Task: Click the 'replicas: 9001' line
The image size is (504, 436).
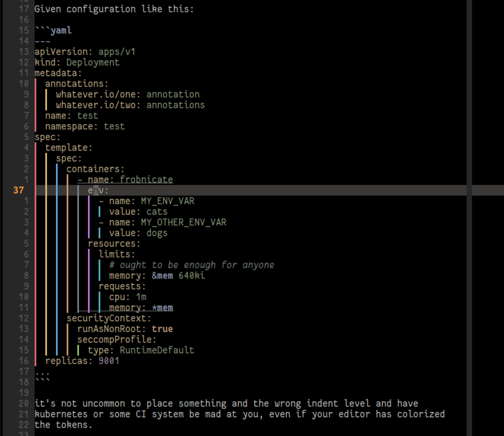Action: 82,361
